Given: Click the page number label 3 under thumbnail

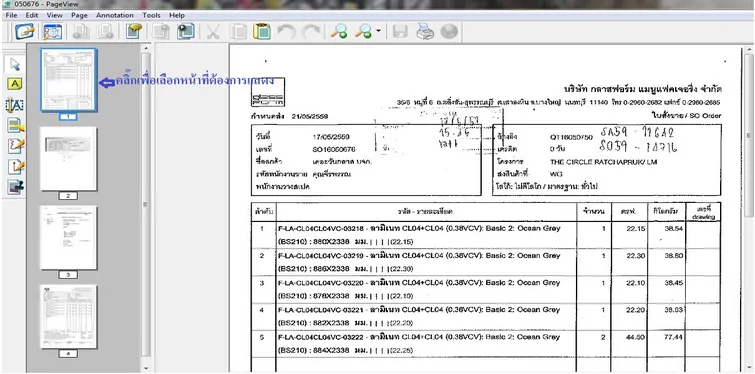Looking at the screenshot, I should pos(68,275).
